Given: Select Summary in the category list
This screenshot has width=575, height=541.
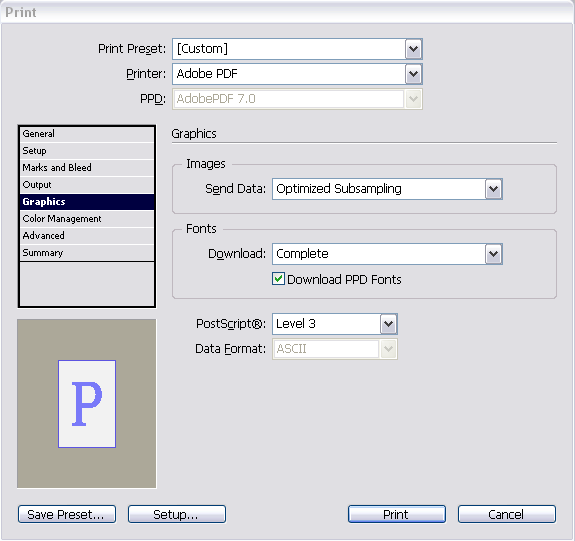Looking at the screenshot, I should pyautogui.click(x=87, y=253).
